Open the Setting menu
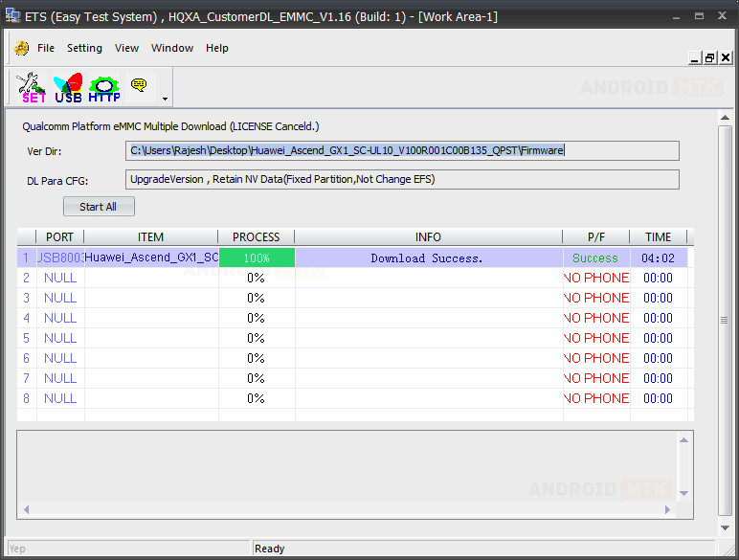The width and height of the screenshot is (739, 560). 84,48
